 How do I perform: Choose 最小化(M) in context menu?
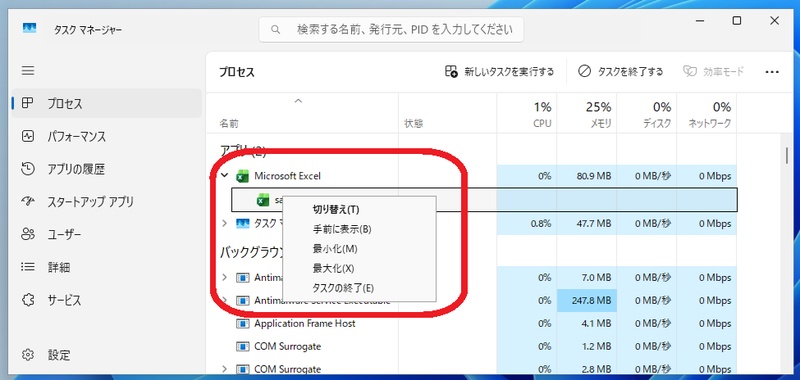(x=359, y=248)
